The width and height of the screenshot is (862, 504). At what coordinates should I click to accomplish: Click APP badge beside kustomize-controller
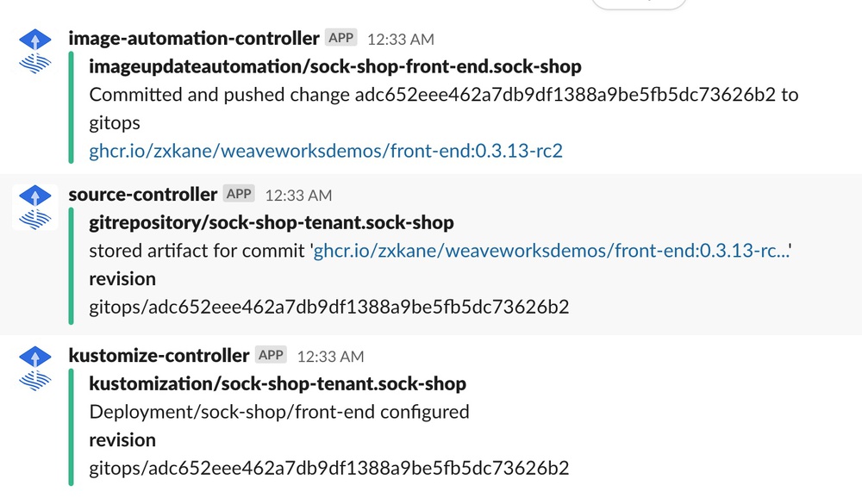[x=271, y=355]
